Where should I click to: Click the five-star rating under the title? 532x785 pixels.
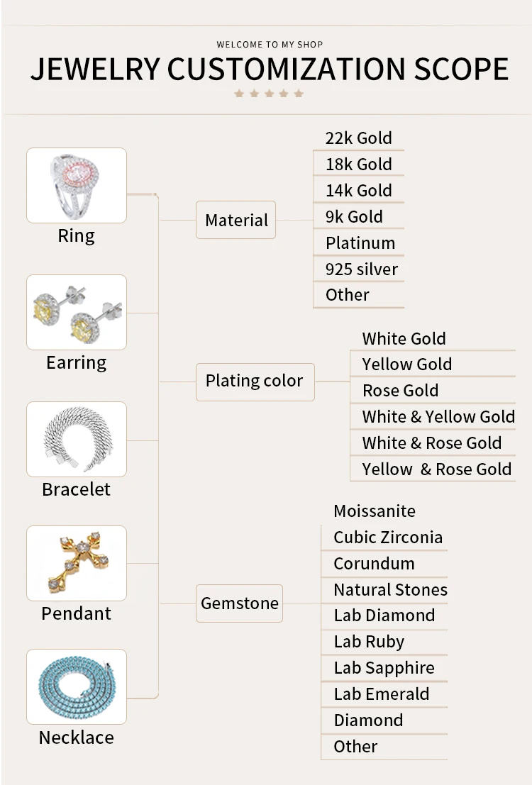pyautogui.click(x=269, y=94)
